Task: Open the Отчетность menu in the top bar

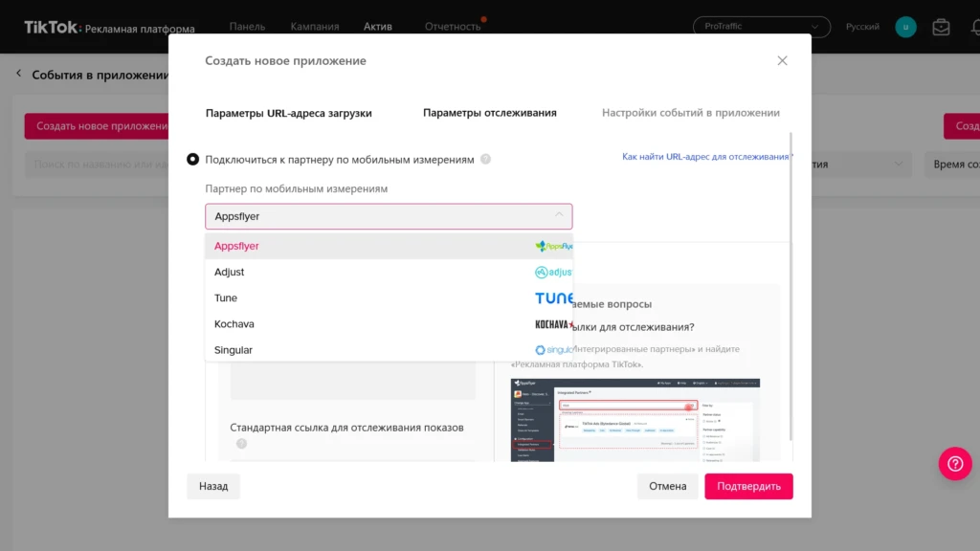Action: (x=453, y=26)
